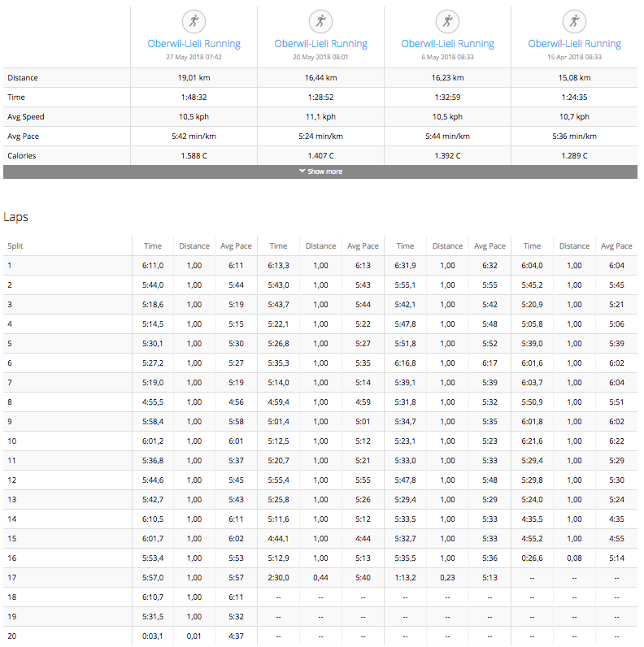644x647 pixels.
Task: Select the Distance value 15,08 km
Action: [x=574, y=77]
